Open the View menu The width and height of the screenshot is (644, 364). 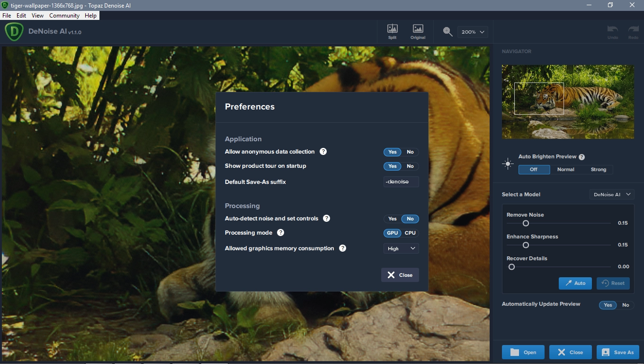pyautogui.click(x=37, y=16)
